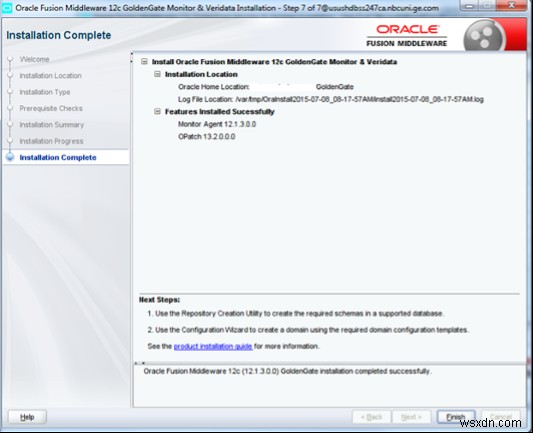This screenshot has width=533, height=433.
Task: Click the Finish button
Action: 456,417
